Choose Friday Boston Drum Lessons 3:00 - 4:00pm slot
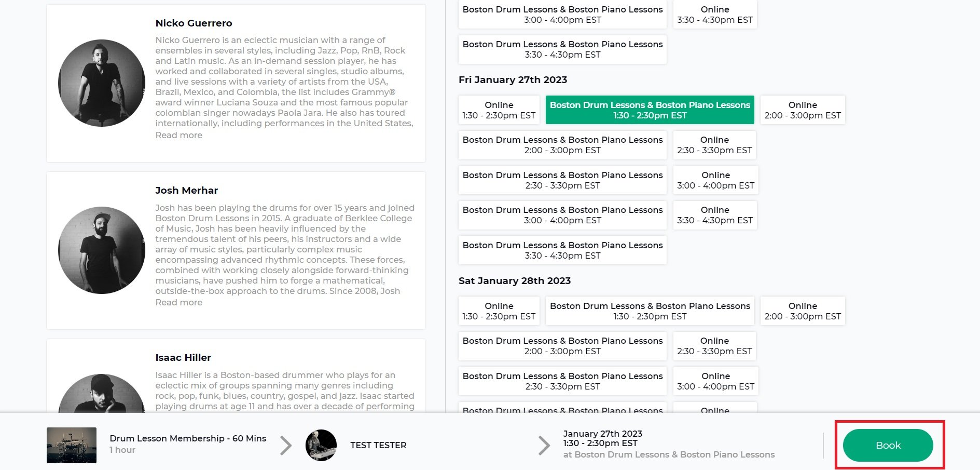 tap(563, 215)
